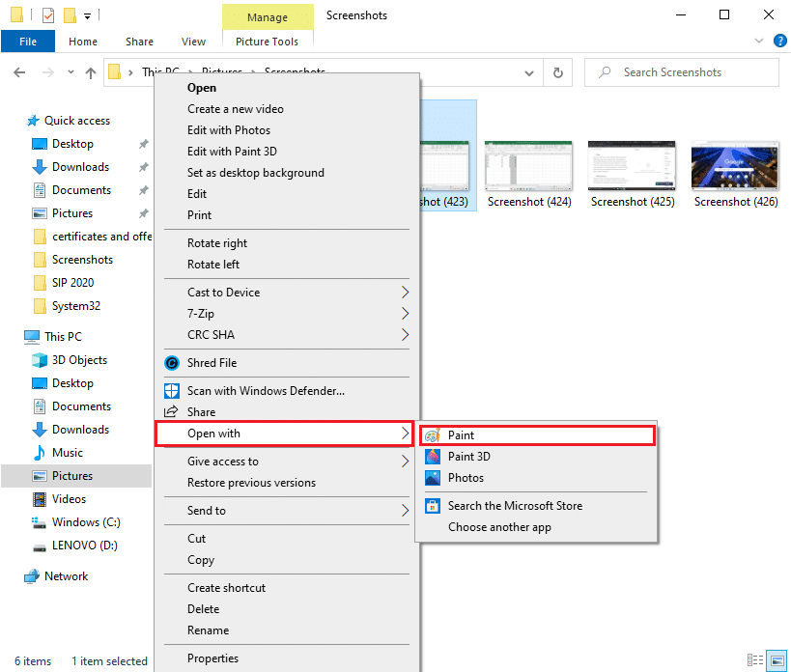Expand the Cast to Device submenu
This screenshot has width=791, height=672.
pos(223,292)
